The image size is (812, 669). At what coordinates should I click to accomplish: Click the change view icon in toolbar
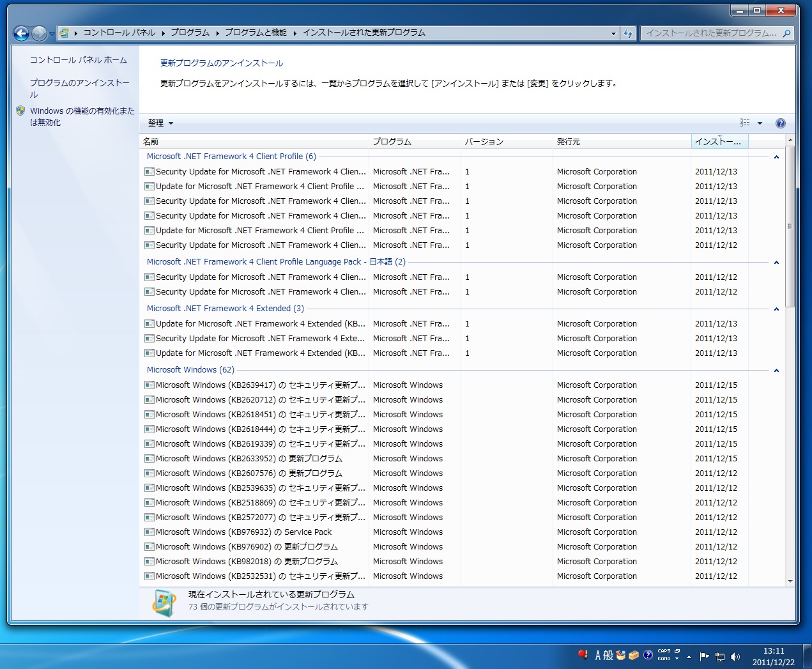click(x=745, y=123)
